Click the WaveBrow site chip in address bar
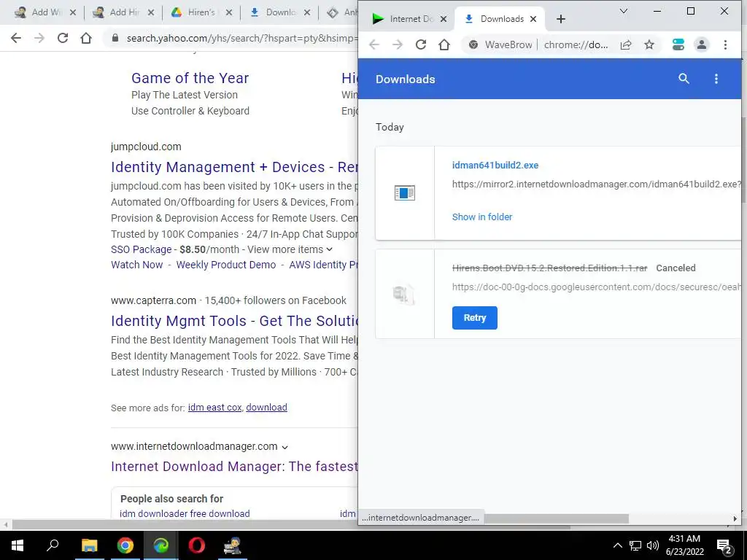This screenshot has width=747, height=560. click(x=500, y=44)
